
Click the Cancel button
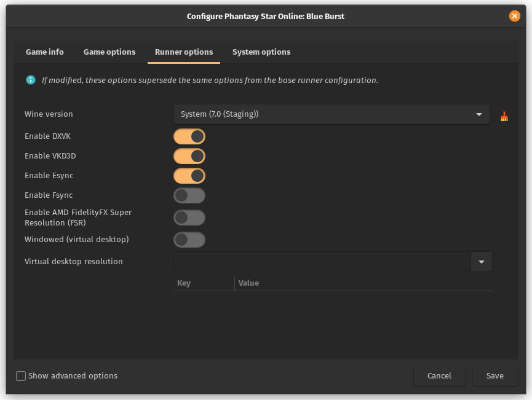click(x=439, y=376)
